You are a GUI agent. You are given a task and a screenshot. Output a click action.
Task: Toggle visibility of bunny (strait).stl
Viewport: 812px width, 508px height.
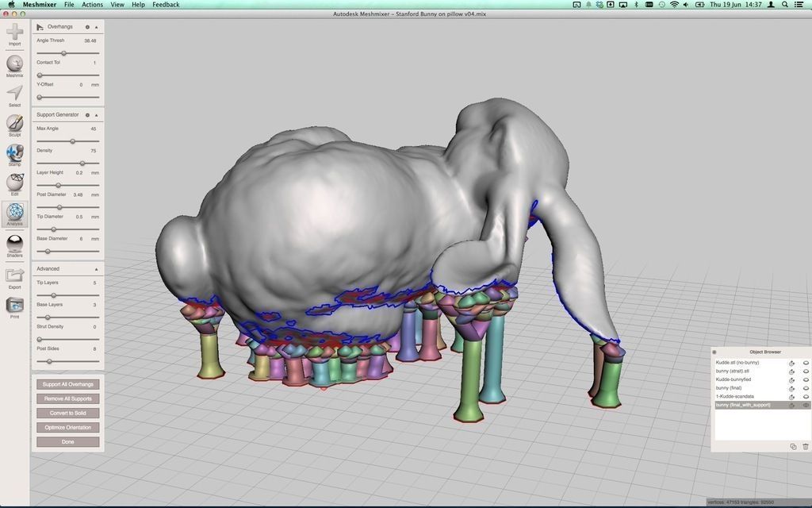[x=806, y=371]
